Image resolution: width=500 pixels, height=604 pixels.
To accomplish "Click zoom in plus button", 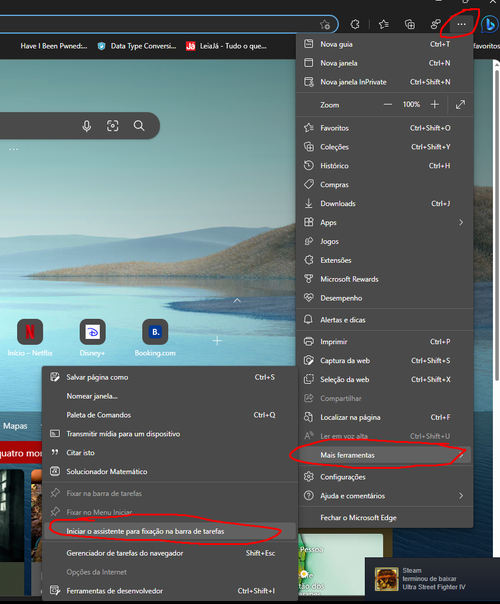I will pyautogui.click(x=435, y=104).
